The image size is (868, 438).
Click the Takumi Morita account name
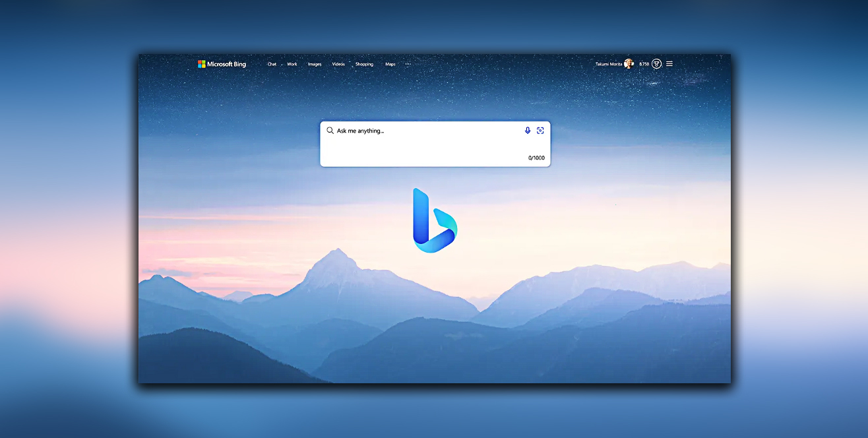pos(609,64)
